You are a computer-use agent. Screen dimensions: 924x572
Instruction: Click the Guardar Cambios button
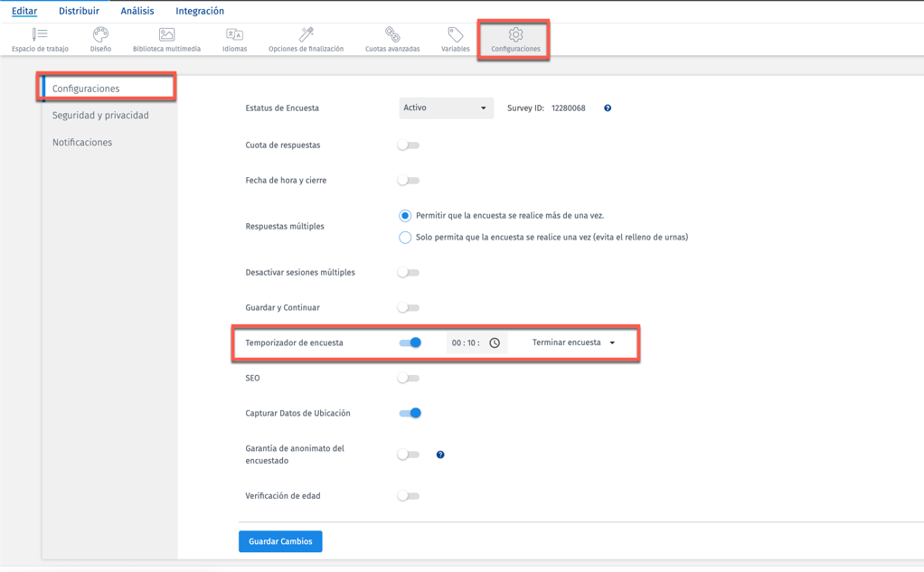280,541
